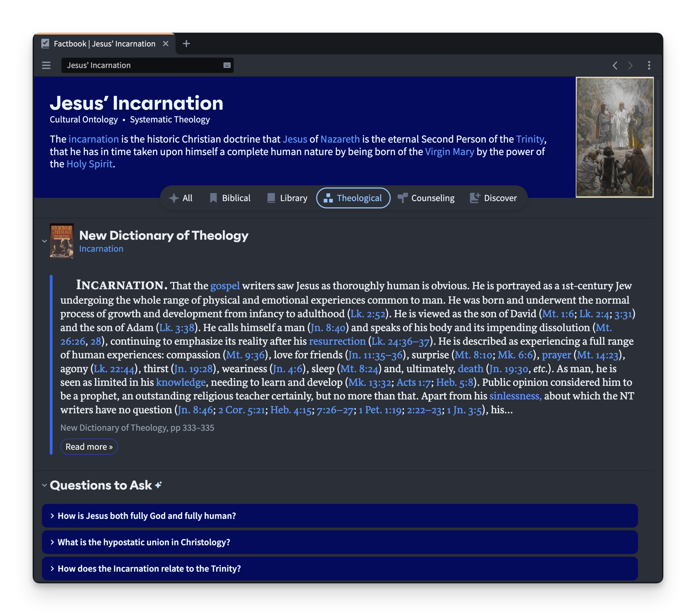Collapse the New Dictionary of Theology section
696x616 pixels.
44,241
